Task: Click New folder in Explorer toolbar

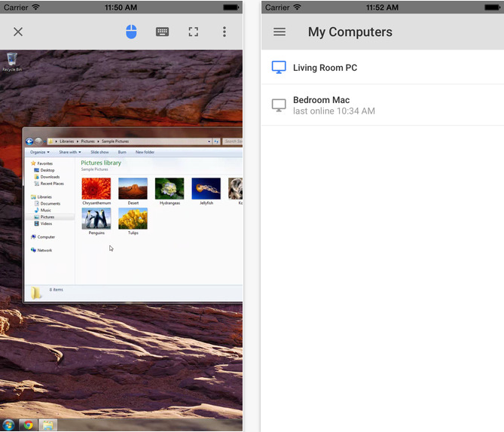Action: (145, 152)
